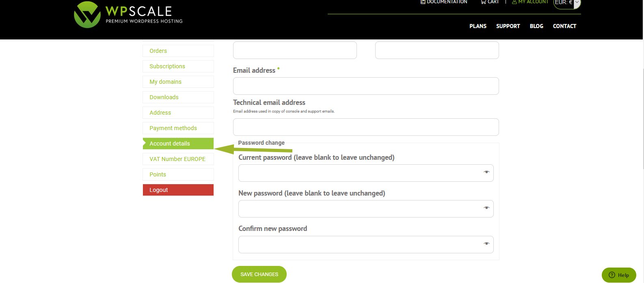Focus the Technical email address input
This screenshot has height=283, width=644.
click(365, 127)
